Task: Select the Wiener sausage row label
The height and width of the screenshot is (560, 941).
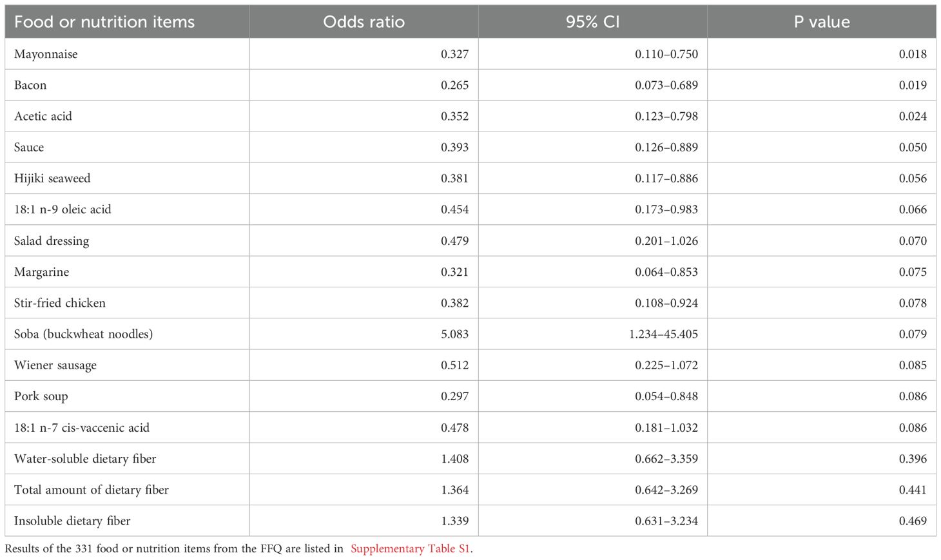Action: click(x=55, y=365)
